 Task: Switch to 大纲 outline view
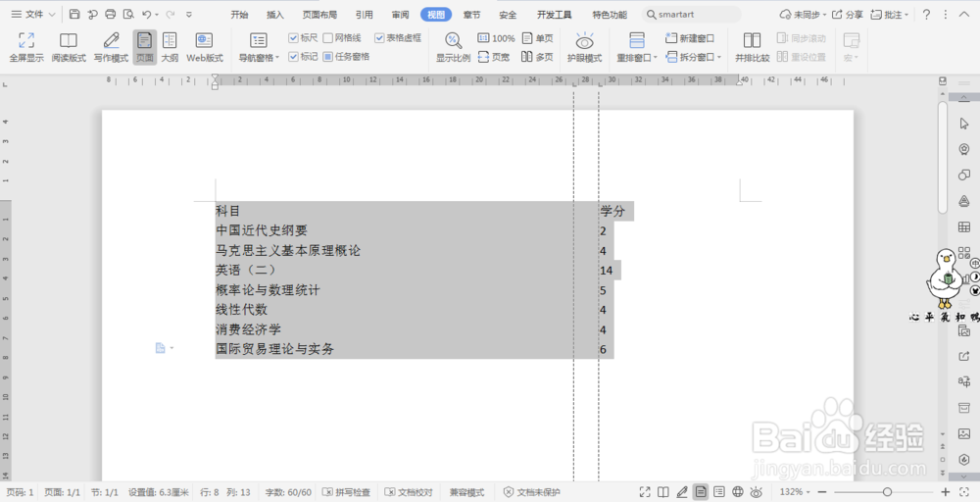click(170, 47)
